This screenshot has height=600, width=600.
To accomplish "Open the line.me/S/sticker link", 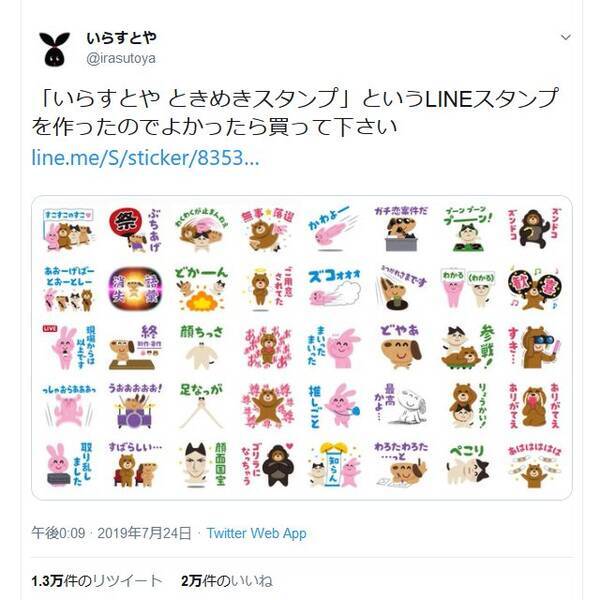I will (145, 158).
